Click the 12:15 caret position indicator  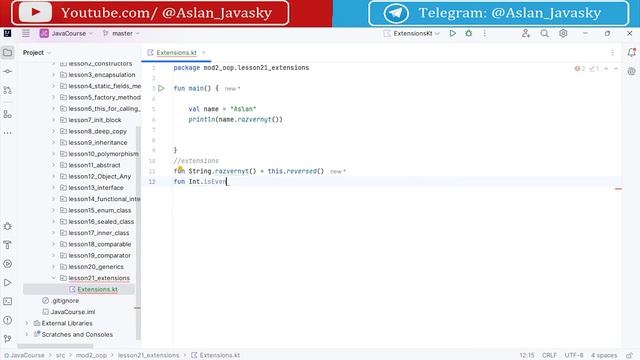tap(527, 356)
